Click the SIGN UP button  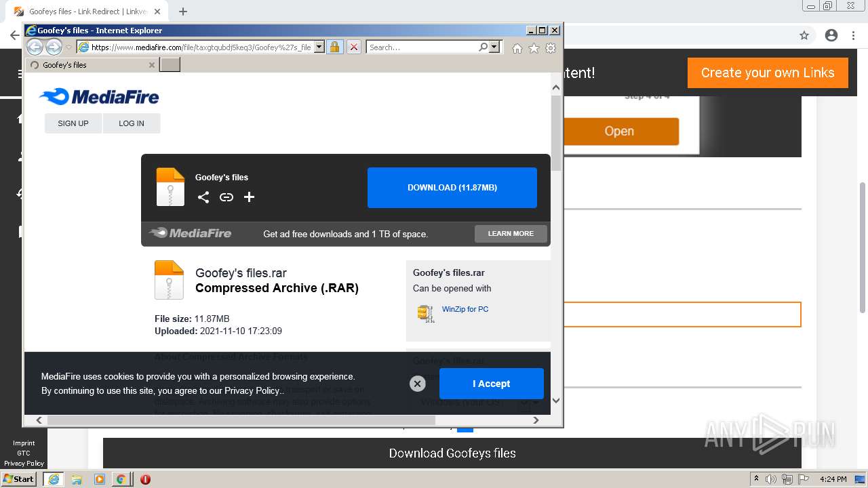pyautogui.click(x=73, y=123)
